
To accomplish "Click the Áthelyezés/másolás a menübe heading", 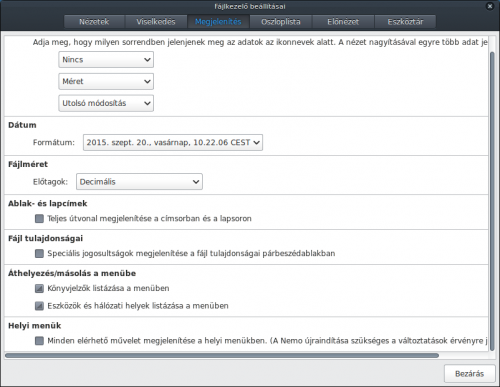I will click(72, 273).
